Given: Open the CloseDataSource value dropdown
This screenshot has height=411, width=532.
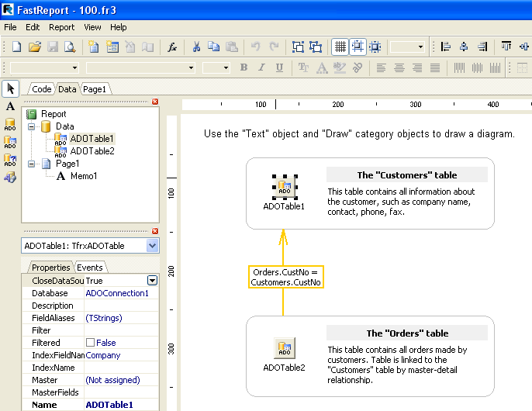Looking at the screenshot, I should point(152,281).
